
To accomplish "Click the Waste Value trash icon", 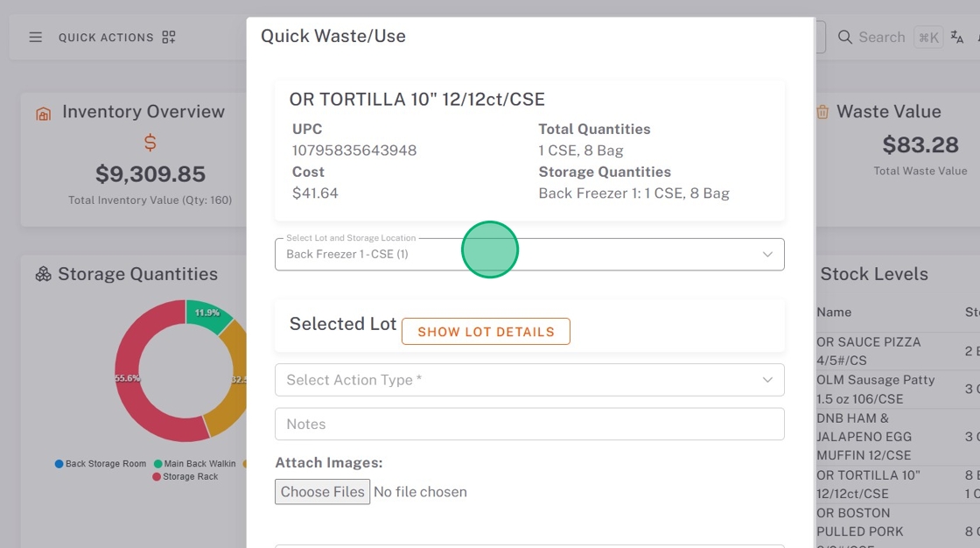I will pyautogui.click(x=822, y=112).
